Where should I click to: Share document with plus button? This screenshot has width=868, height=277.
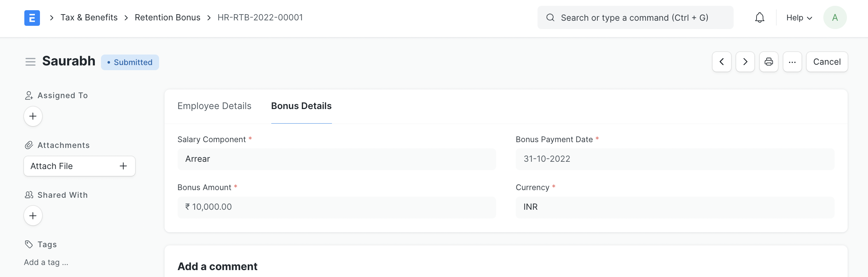click(x=33, y=216)
